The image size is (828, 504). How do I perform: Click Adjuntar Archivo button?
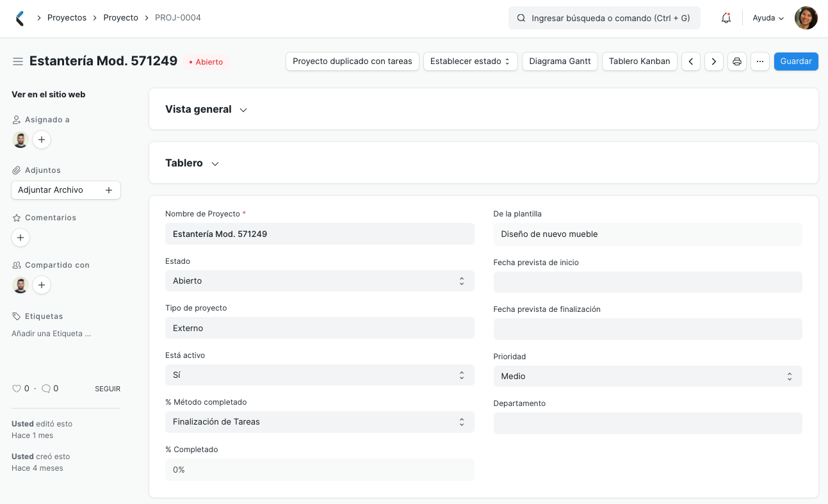click(66, 190)
